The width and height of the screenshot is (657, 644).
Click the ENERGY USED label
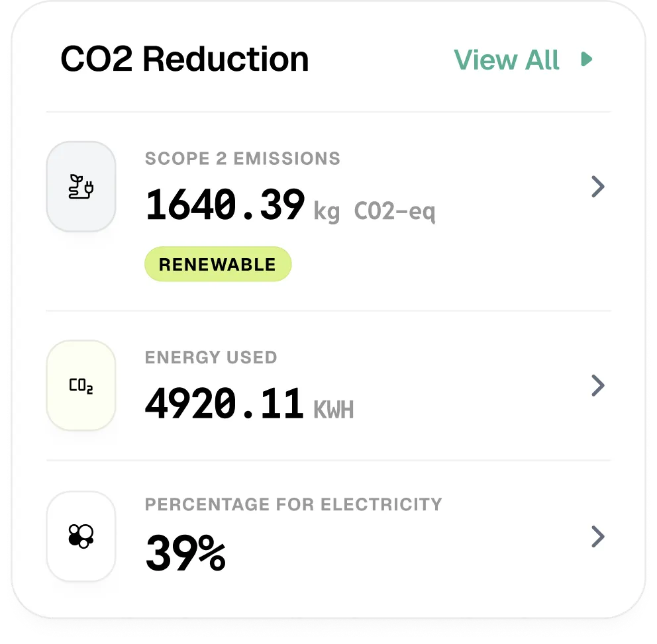pyautogui.click(x=211, y=357)
